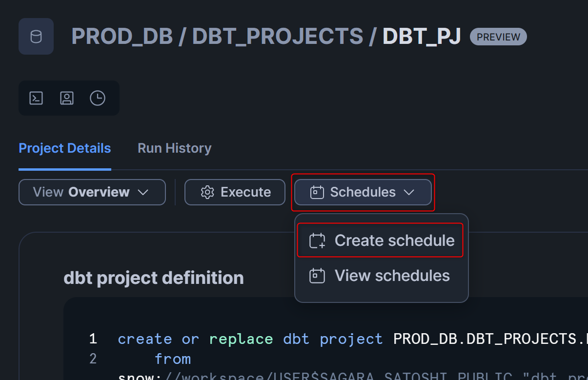Click the gear icon on Execute
Screen dimensions: 588x380
coord(208,192)
